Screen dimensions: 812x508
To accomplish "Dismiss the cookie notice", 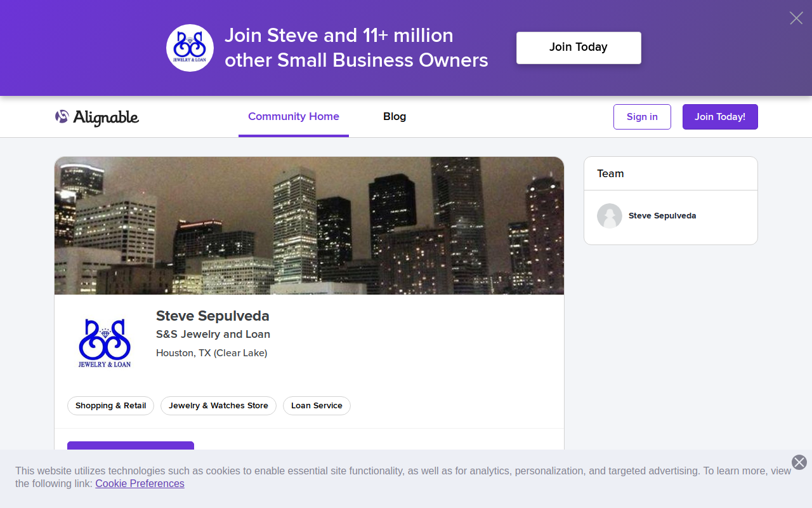I will coord(799,462).
